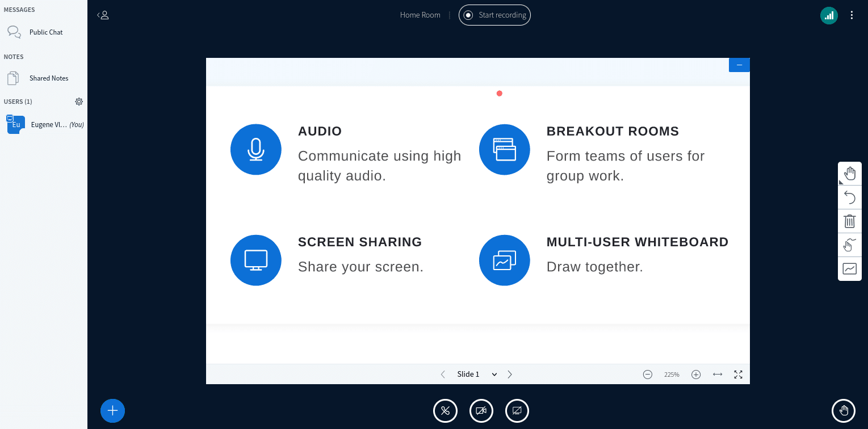Image resolution: width=868 pixels, height=429 pixels.
Task: Select Eugene in the users list
Action: click(x=44, y=124)
